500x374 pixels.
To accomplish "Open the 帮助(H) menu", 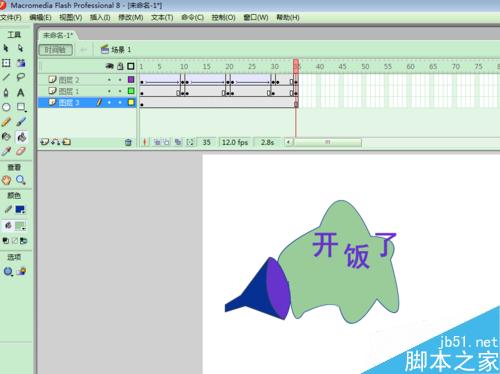I will pyautogui.click(x=288, y=17).
